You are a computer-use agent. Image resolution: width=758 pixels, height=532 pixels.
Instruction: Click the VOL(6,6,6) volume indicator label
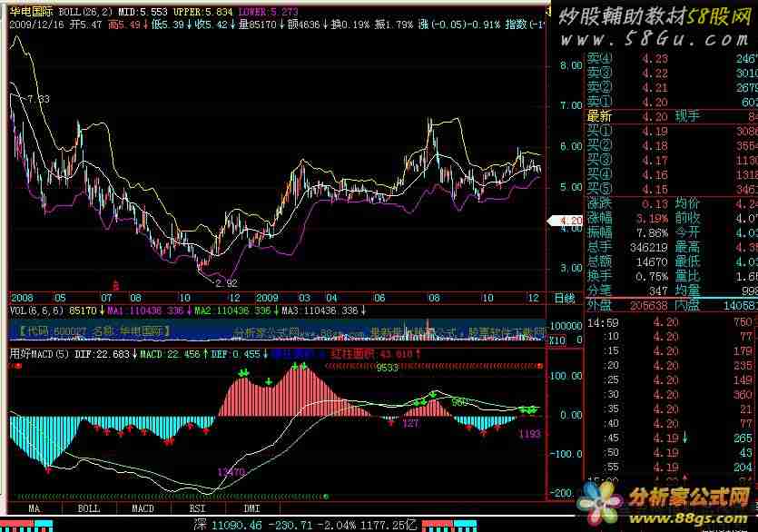click(36, 310)
